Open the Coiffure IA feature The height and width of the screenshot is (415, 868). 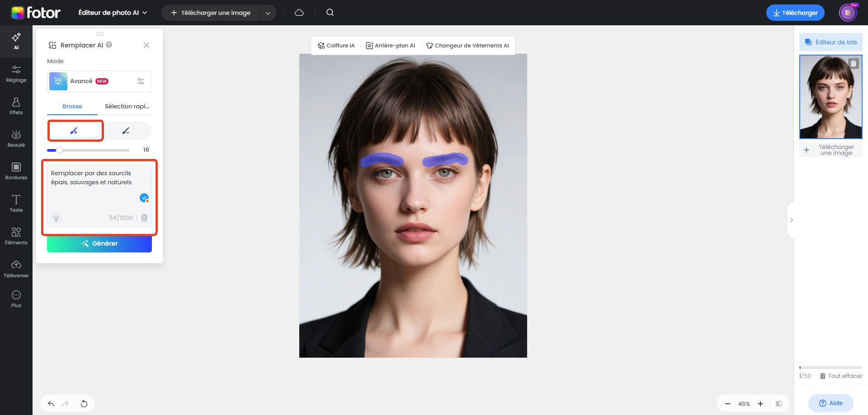(336, 45)
